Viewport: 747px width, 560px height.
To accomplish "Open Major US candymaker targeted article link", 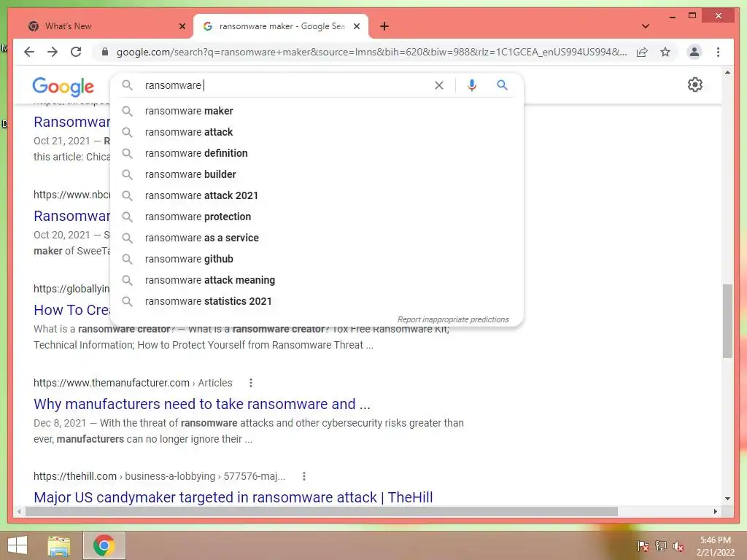I will pos(233,497).
